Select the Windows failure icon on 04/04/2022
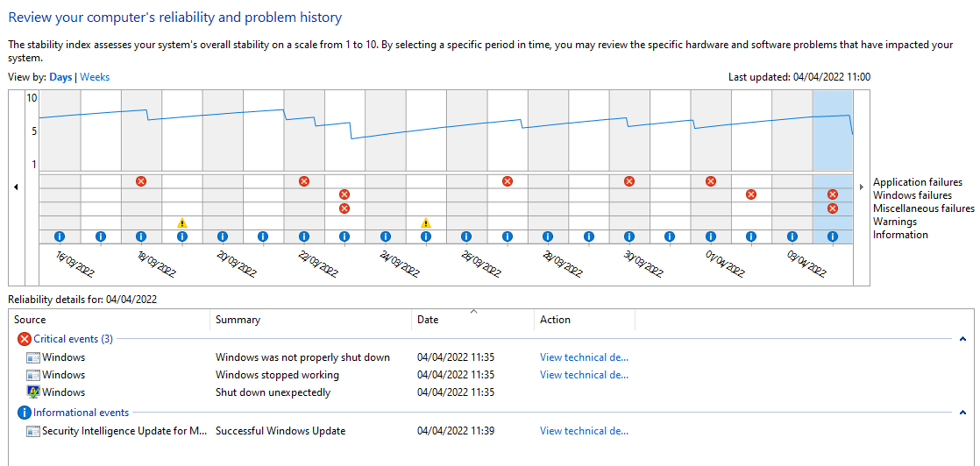This screenshot has height=466, width=980. click(833, 194)
